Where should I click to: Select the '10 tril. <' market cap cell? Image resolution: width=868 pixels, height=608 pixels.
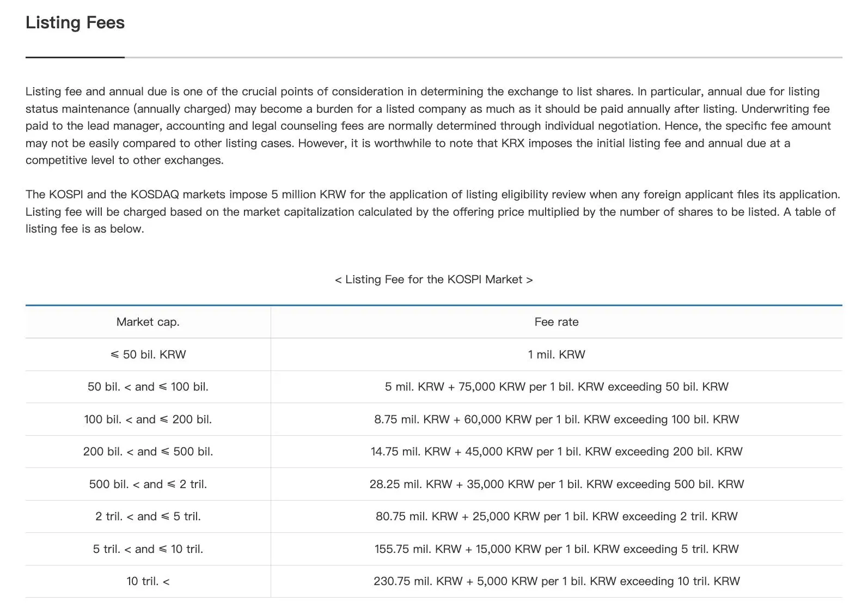pos(148,581)
